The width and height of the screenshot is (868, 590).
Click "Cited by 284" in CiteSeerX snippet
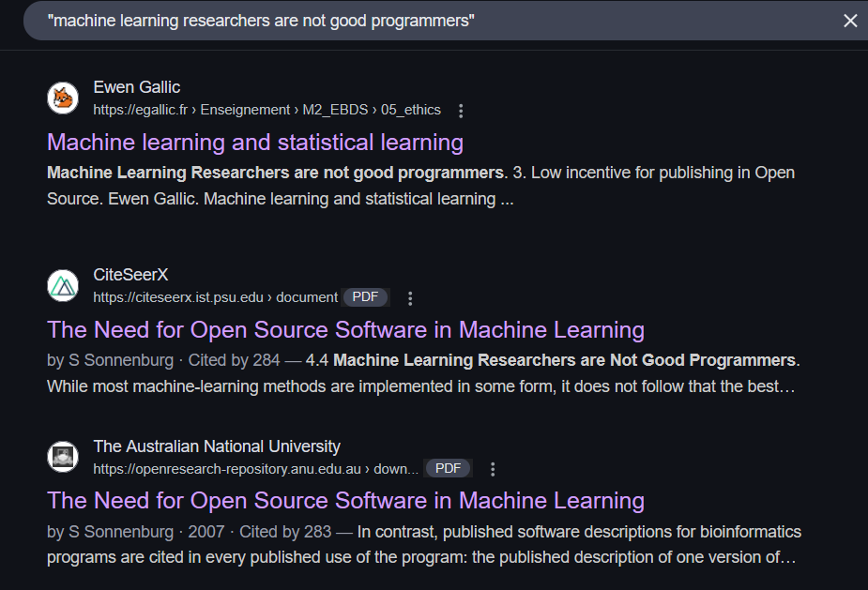click(x=234, y=360)
